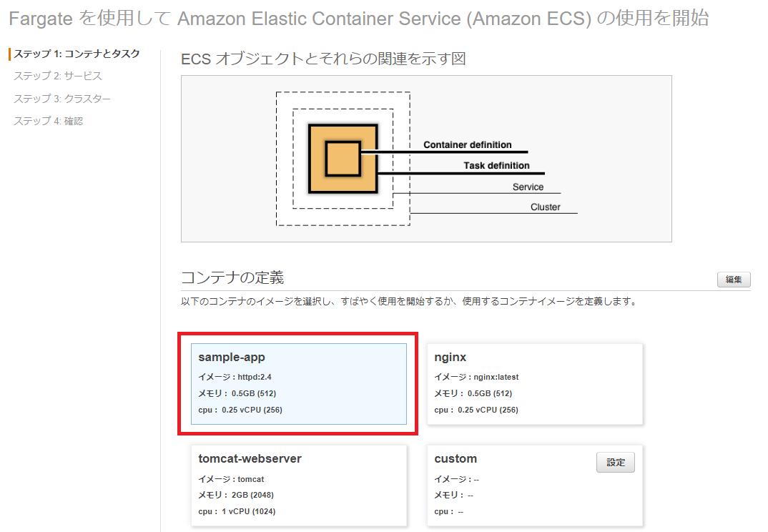Click the コンテナの定義 section heading
This screenshot has height=532, width=768.
(232, 277)
